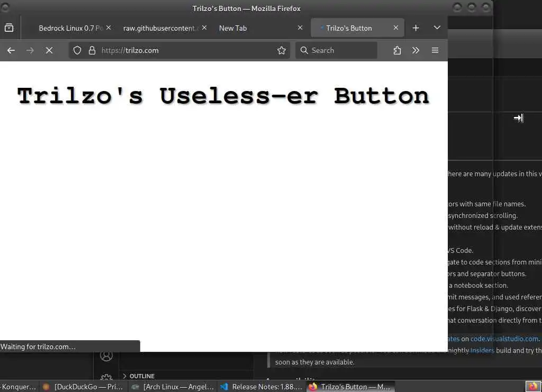Screen dimensions: 542x392
Task: Open the Insiders link in VS Code
Action: [482, 350]
